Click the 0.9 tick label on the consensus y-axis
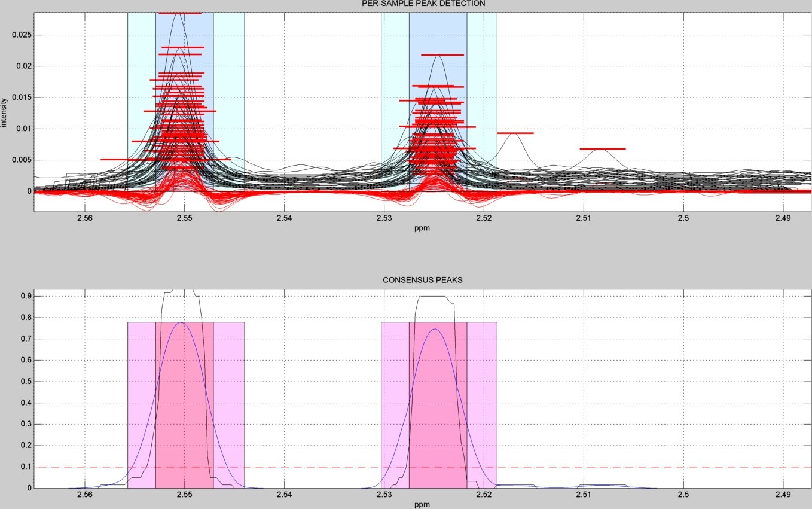The height and width of the screenshot is (509, 812). [25, 296]
